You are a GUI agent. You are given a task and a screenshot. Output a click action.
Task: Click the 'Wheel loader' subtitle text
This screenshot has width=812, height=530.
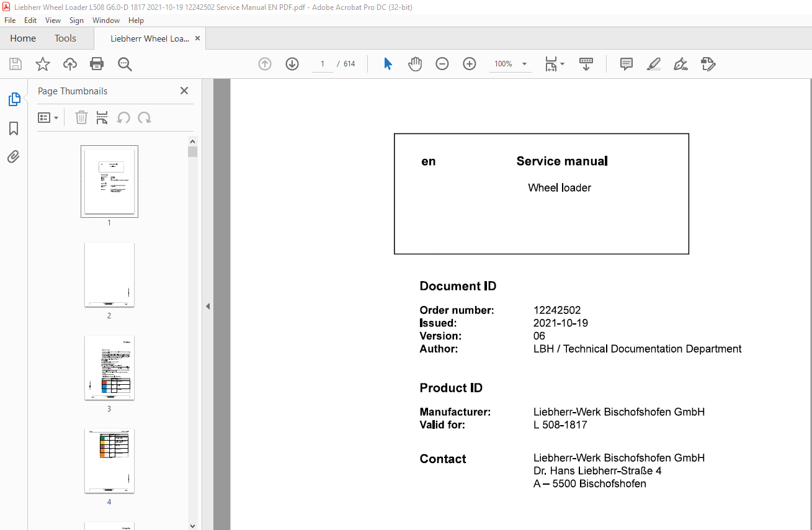[560, 188]
